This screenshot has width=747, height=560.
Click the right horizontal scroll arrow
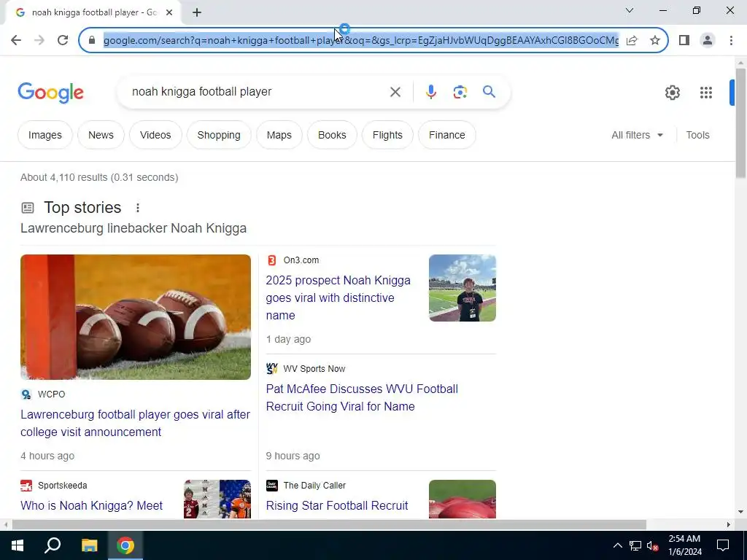click(x=729, y=525)
